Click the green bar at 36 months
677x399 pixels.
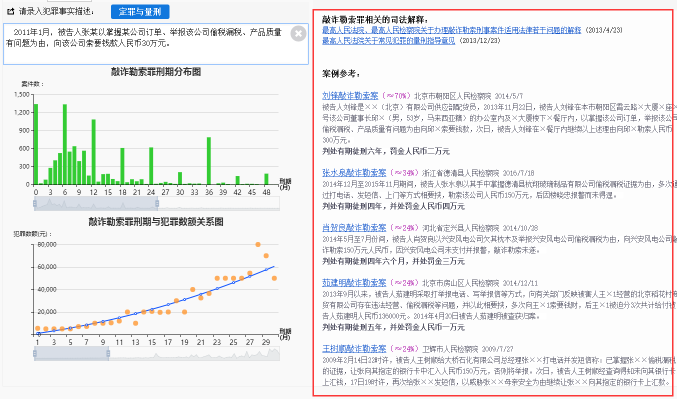tap(209, 161)
